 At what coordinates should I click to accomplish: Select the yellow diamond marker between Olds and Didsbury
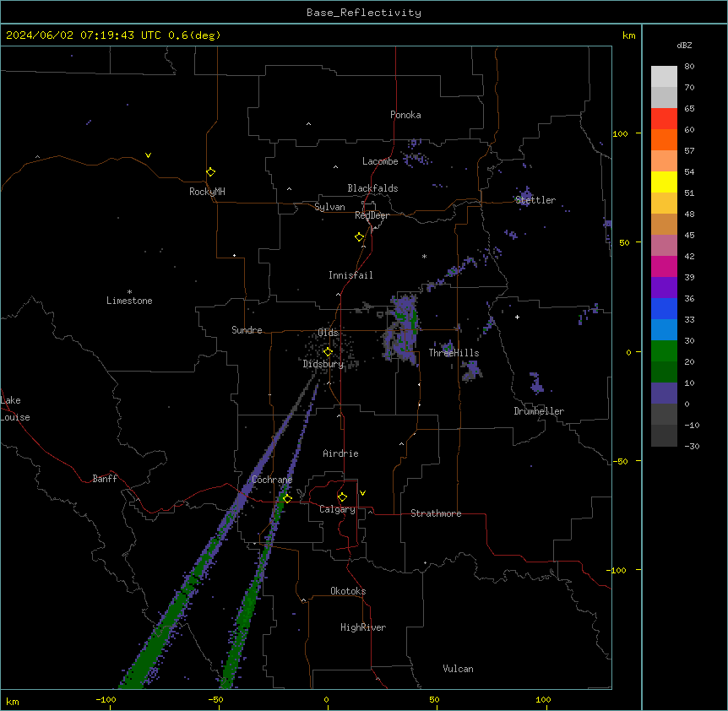pos(328,352)
